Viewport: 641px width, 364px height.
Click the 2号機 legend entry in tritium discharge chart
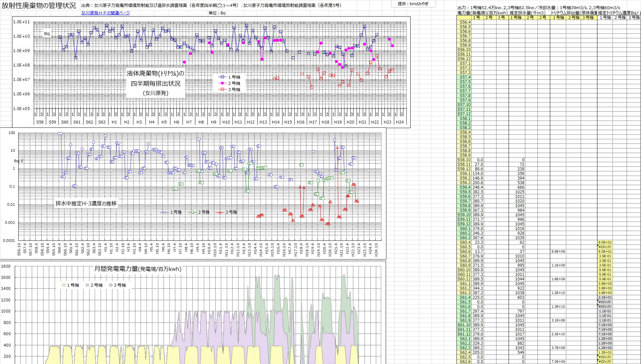coord(229,83)
